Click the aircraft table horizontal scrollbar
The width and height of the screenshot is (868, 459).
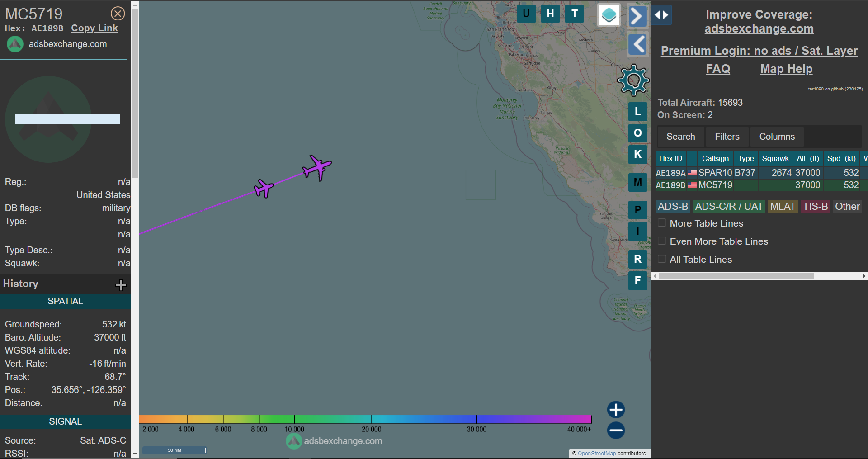(736, 276)
